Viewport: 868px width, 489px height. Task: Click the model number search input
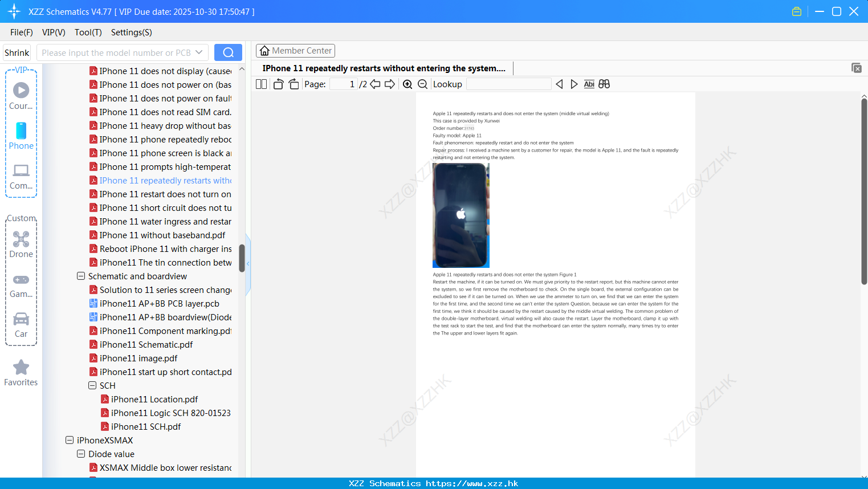click(116, 52)
